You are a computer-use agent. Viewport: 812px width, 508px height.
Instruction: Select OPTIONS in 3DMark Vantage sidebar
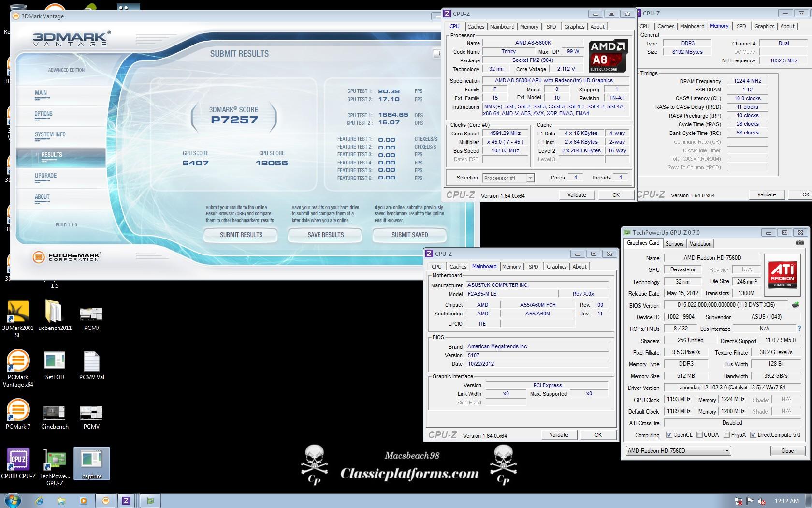(43, 114)
